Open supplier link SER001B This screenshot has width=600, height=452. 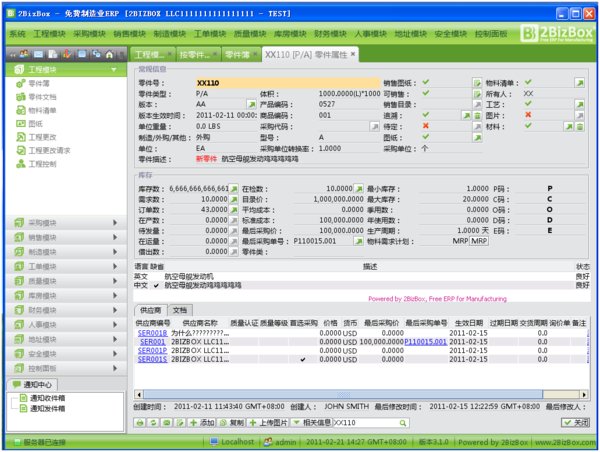tap(152, 333)
